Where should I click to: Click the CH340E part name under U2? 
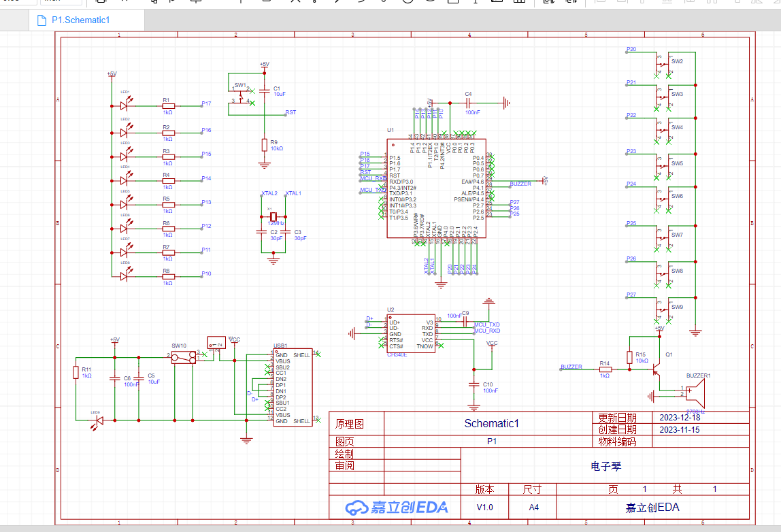(x=397, y=354)
